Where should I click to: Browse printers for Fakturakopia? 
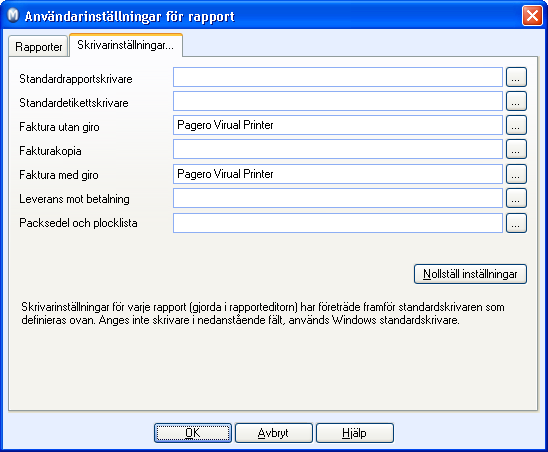pos(516,149)
